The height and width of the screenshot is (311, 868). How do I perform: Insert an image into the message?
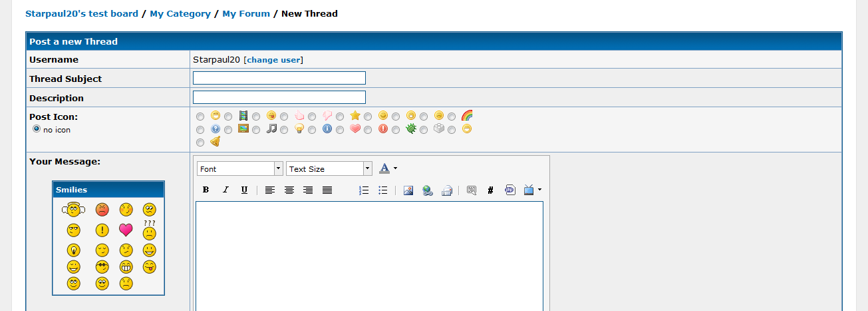pyautogui.click(x=408, y=190)
